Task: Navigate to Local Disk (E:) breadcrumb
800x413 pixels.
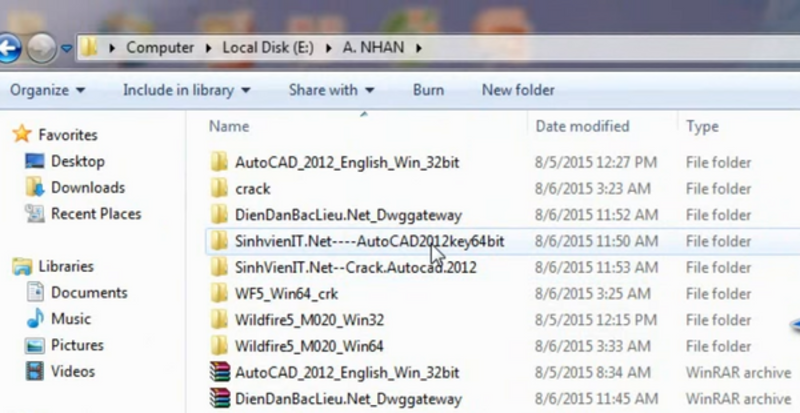Action: tap(268, 48)
